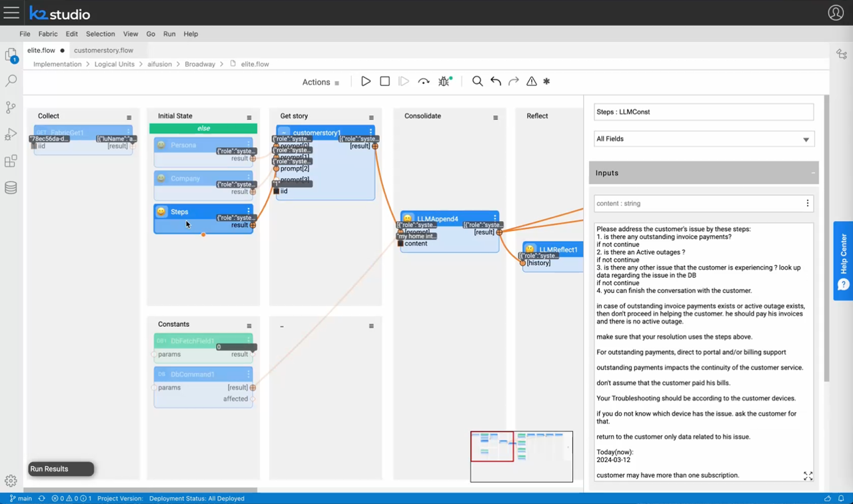Click the flow minimap thumbnail

point(521,456)
